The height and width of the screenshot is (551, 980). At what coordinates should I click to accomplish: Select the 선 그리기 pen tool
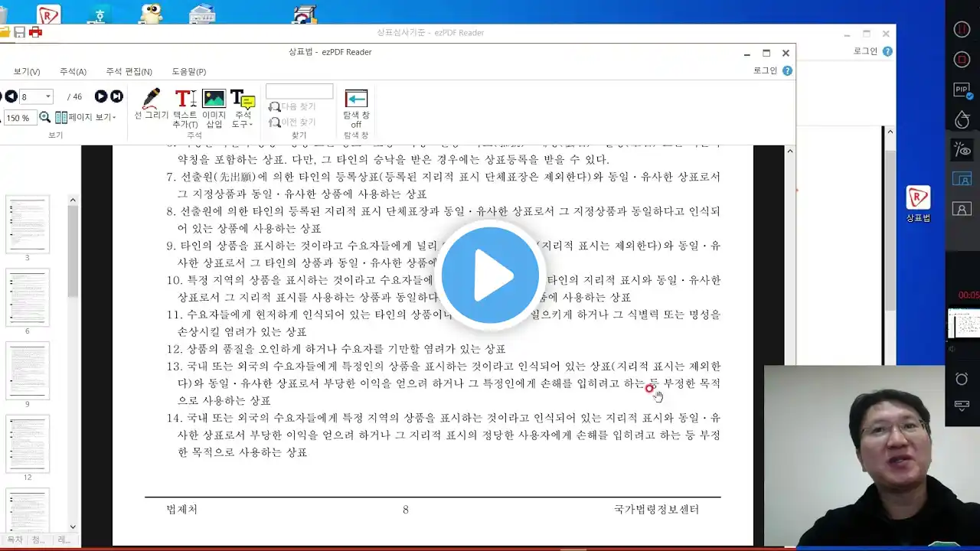[x=151, y=105]
